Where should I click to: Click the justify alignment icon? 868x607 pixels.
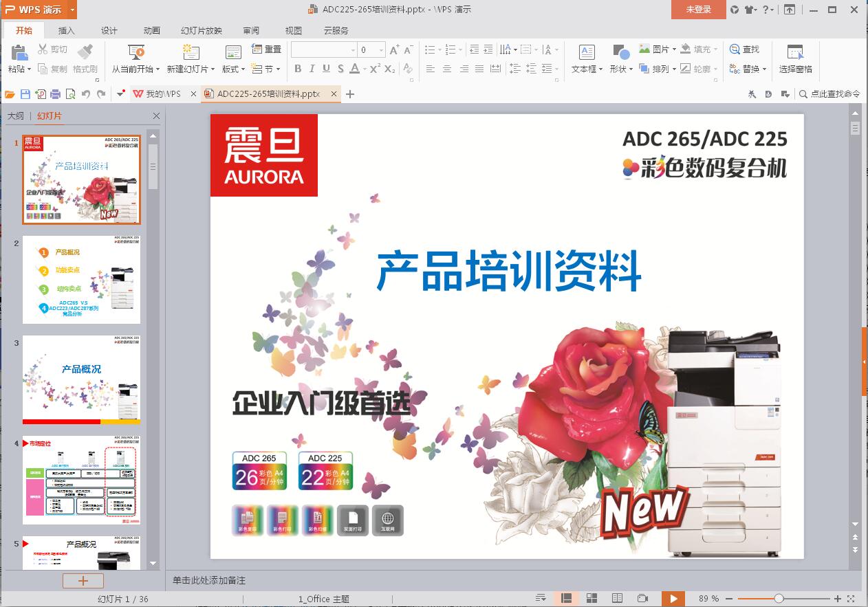coord(479,69)
